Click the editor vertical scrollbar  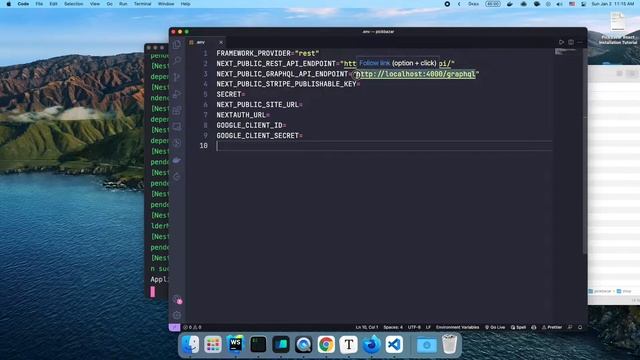click(584, 151)
